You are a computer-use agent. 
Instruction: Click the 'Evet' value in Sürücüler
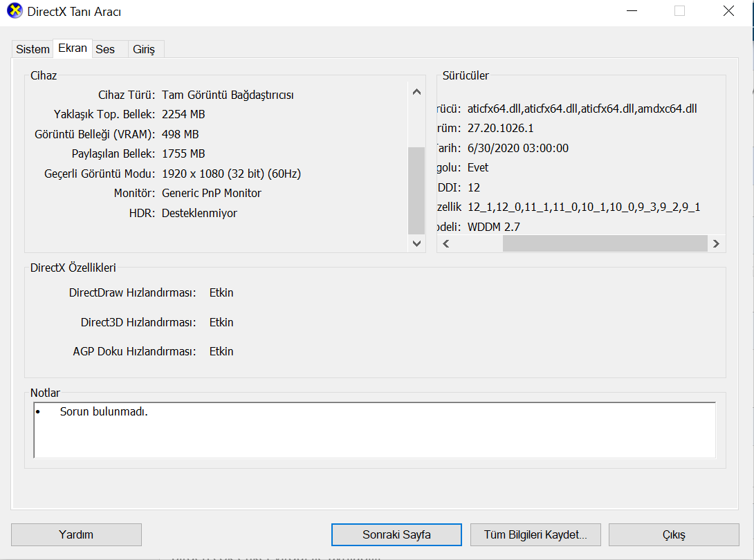point(478,168)
